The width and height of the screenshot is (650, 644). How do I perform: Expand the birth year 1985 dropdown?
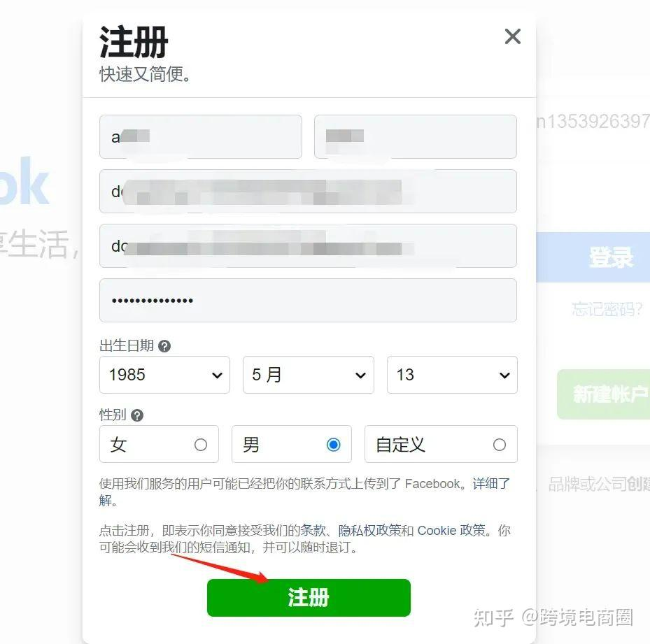click(x=164, y=375)
